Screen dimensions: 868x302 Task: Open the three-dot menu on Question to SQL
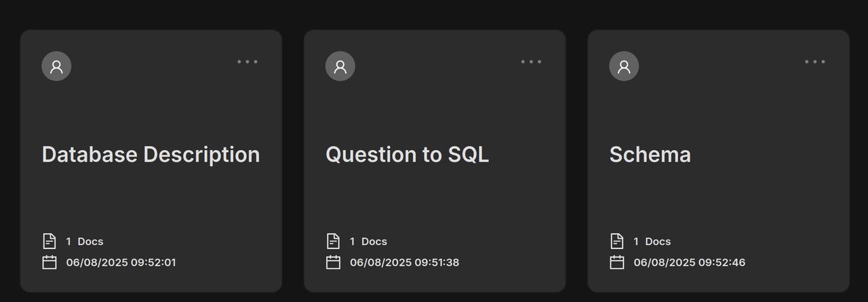tap(531, 62)
